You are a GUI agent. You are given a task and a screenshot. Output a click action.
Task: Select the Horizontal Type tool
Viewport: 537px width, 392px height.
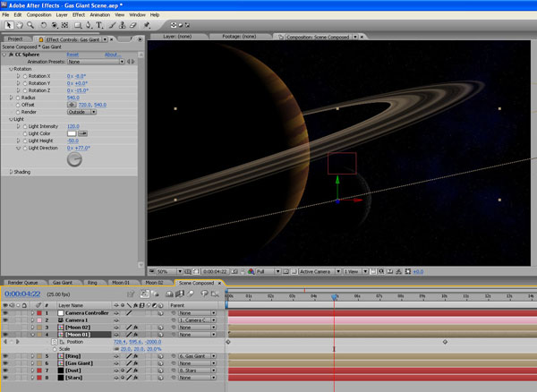tap(97, 25)
